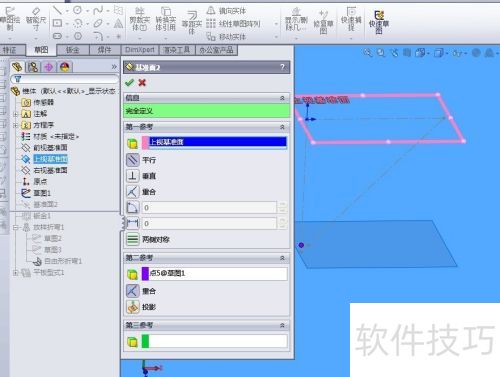Select the 快速草图 toolbar icon
Viewport: 500px width, 377px height.
pyautogui.click(x=379, y=22)
